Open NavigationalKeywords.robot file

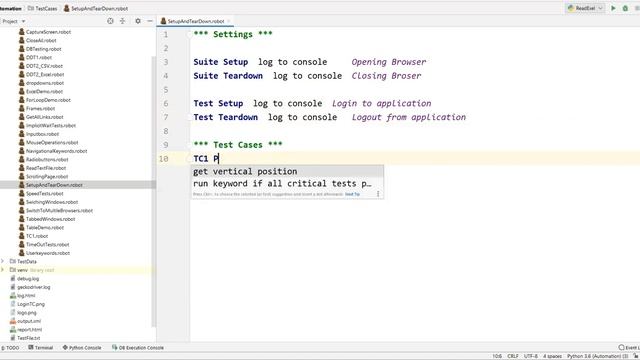click(53, 151)
